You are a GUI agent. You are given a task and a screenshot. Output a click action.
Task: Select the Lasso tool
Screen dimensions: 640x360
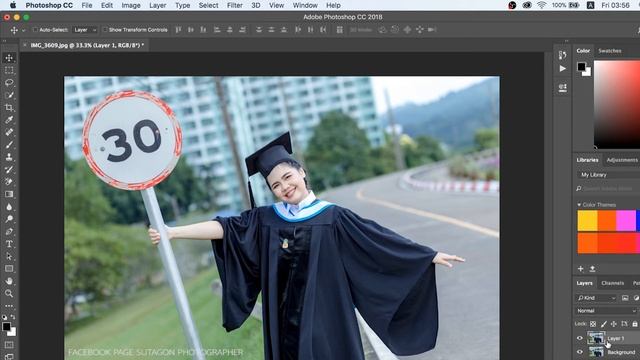pos(9,83)
